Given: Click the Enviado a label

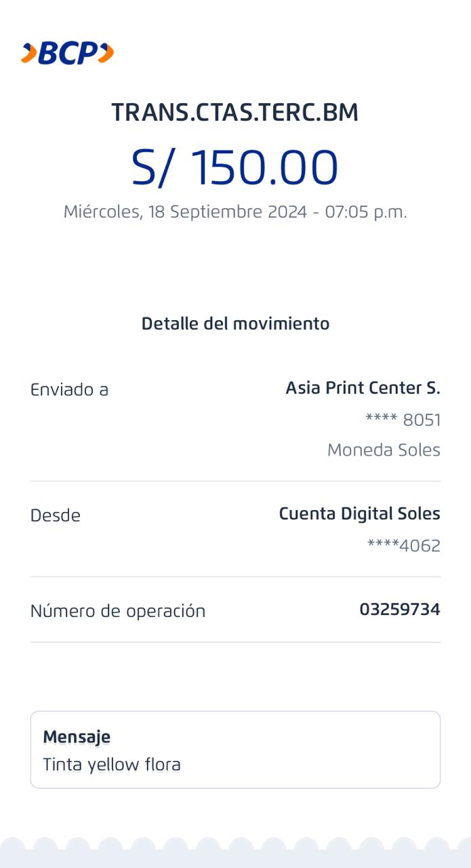Looking at the screenshot, I should tap(69, 390).
